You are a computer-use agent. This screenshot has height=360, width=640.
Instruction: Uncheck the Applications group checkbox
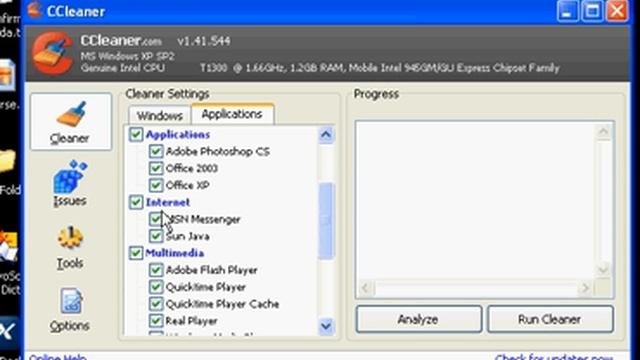coord(136,134)
